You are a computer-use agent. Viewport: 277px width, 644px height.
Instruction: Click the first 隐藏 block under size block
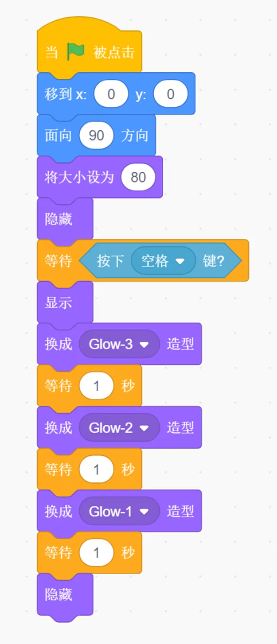65,219
